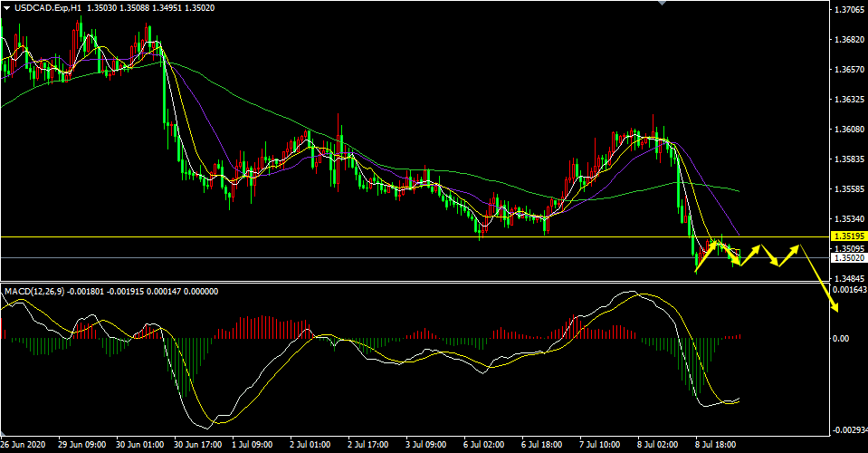Click the 3 Jul 09:00 time label

(x=425, y=445)
